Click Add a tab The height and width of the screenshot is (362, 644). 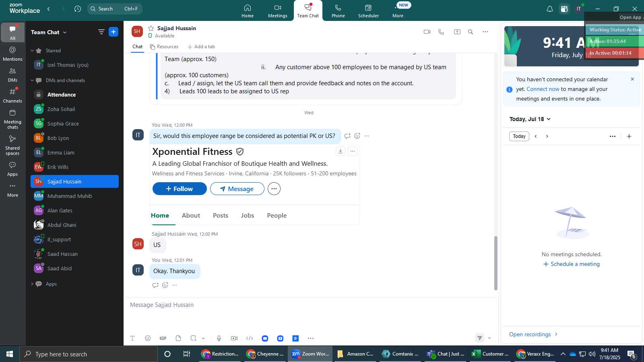coord(201,47)
